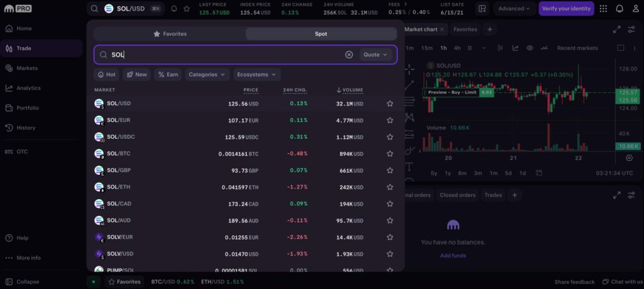This screenshot has height=289, width=644.
Task: Select the 15m timeframe
Action: coord(427,48)
